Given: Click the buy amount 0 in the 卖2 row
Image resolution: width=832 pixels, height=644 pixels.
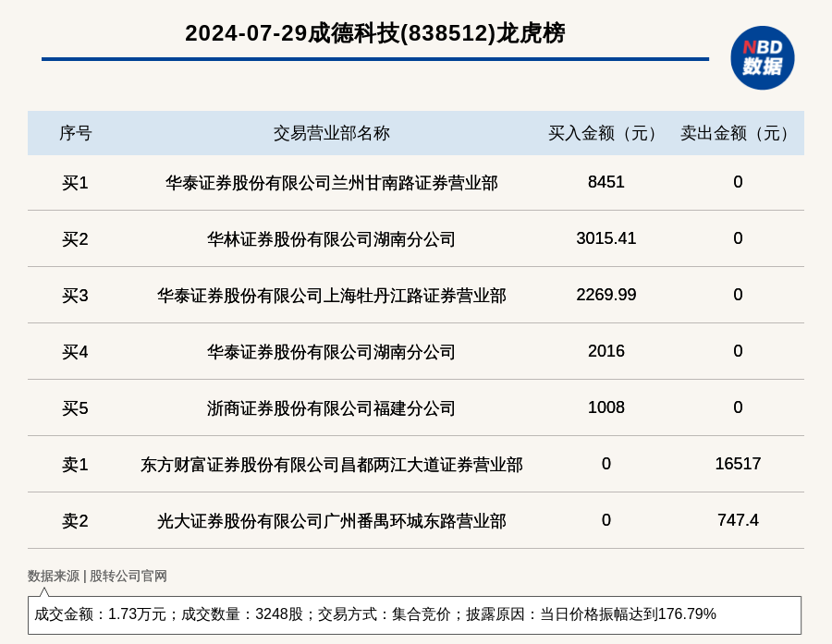Looking at the screenshot, I should point(606,520).
